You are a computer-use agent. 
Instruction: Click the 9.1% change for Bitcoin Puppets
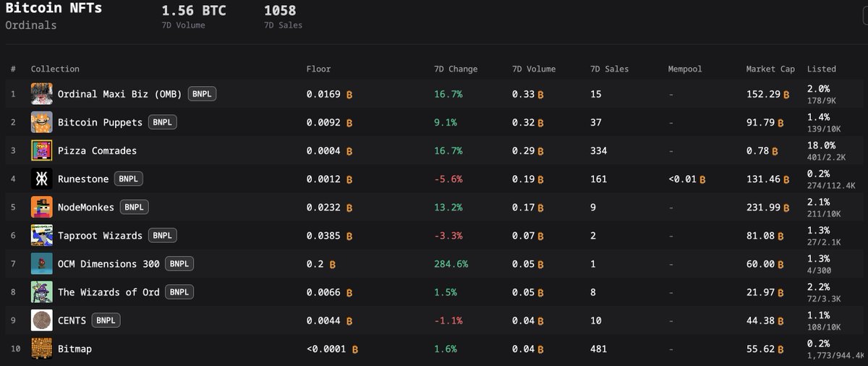click(445, 122)
